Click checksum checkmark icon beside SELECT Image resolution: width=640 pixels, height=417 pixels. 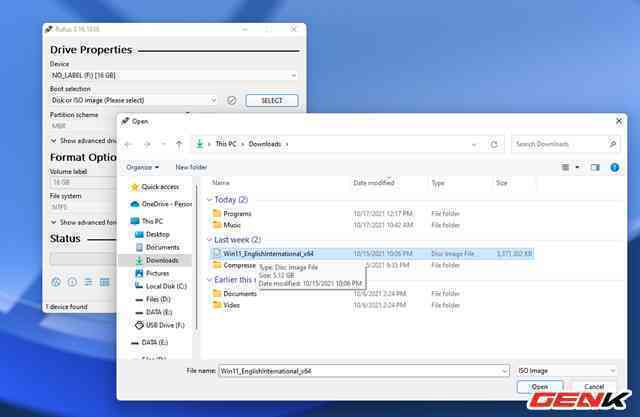click(231, 100)
